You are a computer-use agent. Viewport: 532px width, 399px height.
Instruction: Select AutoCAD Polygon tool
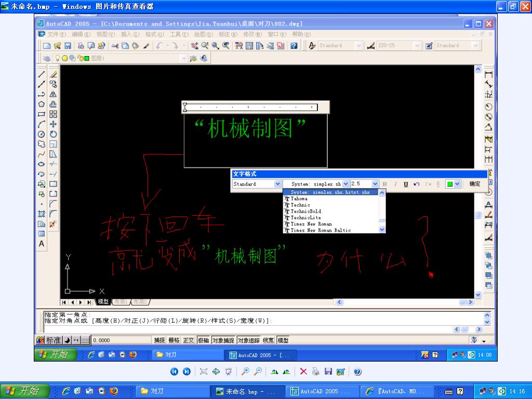coord(42,104)
